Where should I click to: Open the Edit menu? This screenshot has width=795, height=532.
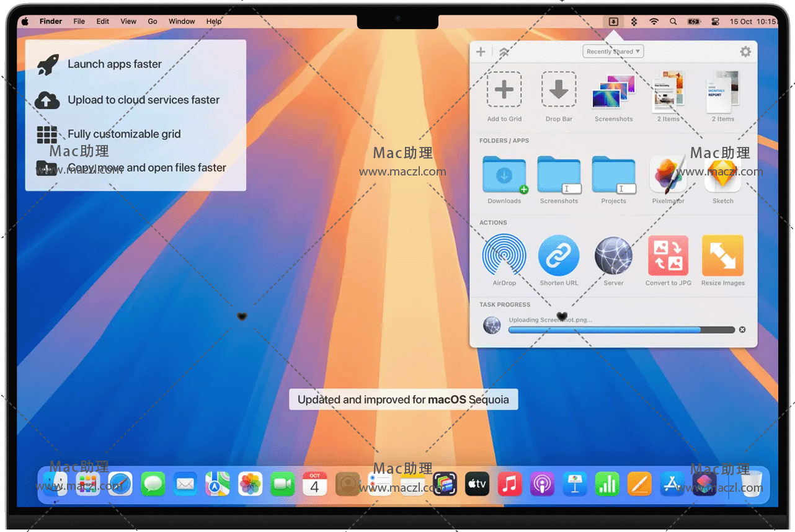(x=102, y=21)
